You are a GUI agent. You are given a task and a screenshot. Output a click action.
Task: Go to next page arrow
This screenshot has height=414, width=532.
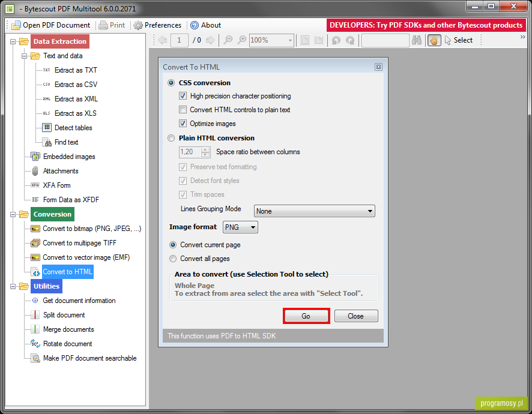(x=210, y=40)
